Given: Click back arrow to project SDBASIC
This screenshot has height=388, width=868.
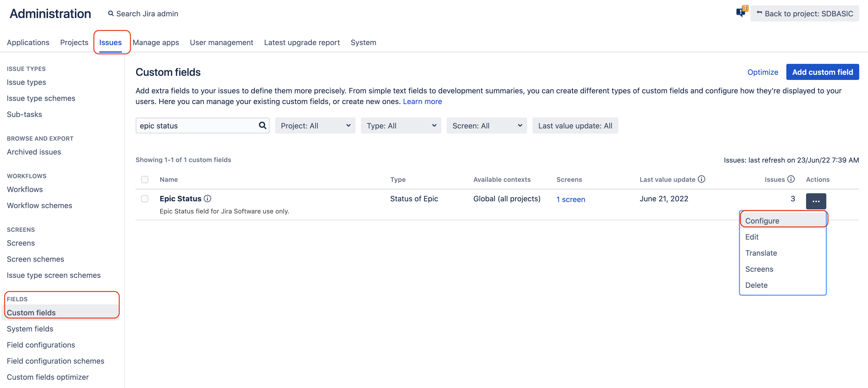Looking at the screenshot, I should 759,13.
